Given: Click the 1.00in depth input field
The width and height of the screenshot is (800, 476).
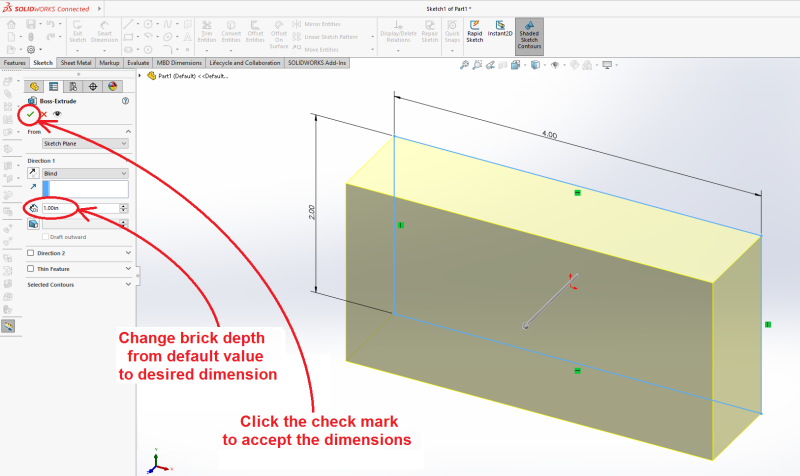Looking at the screenshot, I should (78, 208).
